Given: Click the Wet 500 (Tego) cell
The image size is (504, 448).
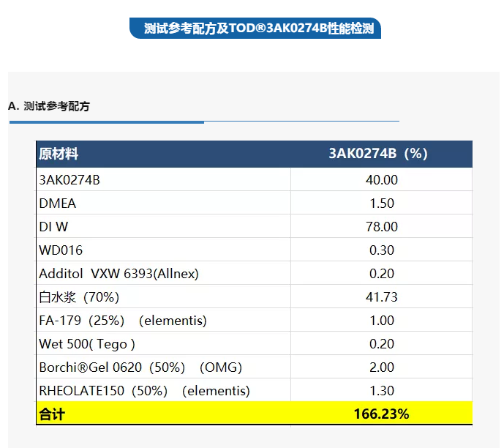Looking at the screenshot, I should (87, 344).
